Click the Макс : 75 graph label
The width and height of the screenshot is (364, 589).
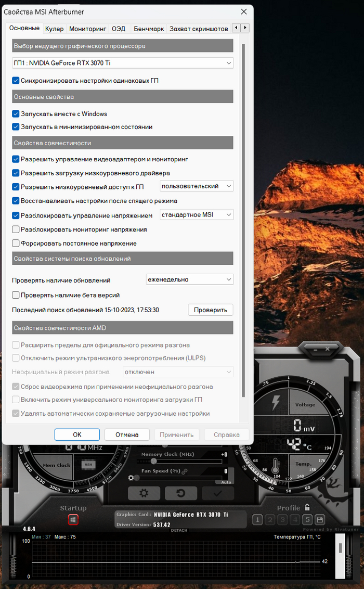pyautogui.click(x=65, y=537)
